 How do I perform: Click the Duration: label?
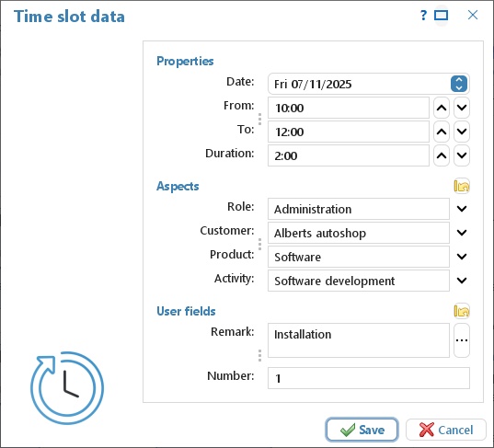[229, 153]
